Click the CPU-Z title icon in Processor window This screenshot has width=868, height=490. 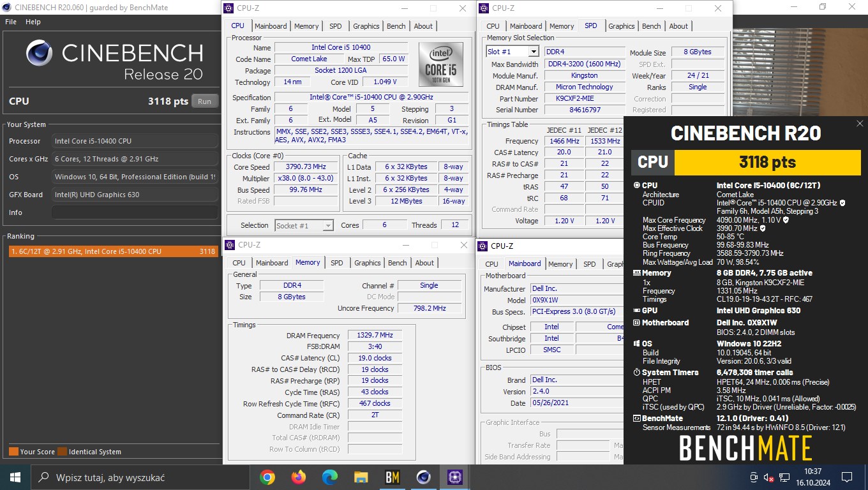[228, 8]
